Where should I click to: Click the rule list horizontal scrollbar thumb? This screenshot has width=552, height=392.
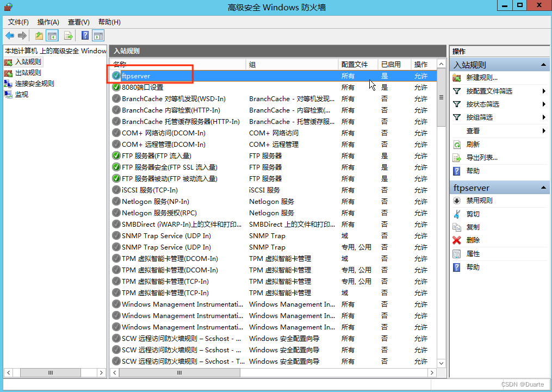179,372
